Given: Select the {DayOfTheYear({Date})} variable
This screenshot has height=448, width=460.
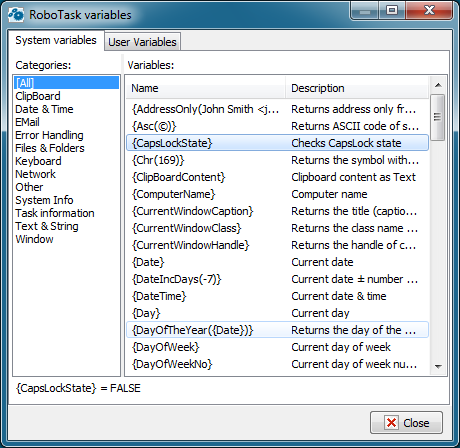Looking at the screenshot, I should pos(277,330).
